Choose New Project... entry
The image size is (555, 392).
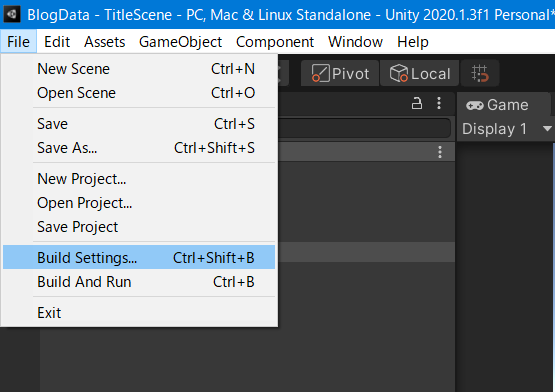click(x=139, y=179)
